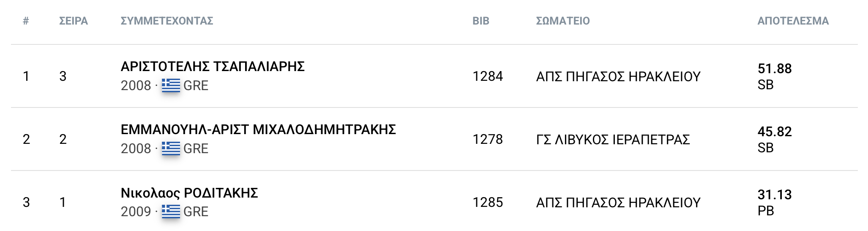This screenshot has height=231, width=868.
Task: Click the 51.88 result value
Action: click(x=775, y=69)
